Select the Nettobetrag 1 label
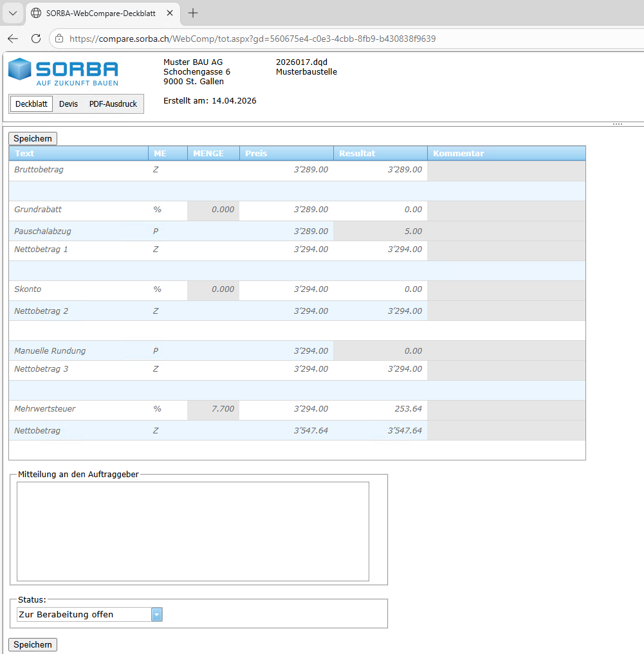Viewport: 644px width, 654px height. point(41,250)
